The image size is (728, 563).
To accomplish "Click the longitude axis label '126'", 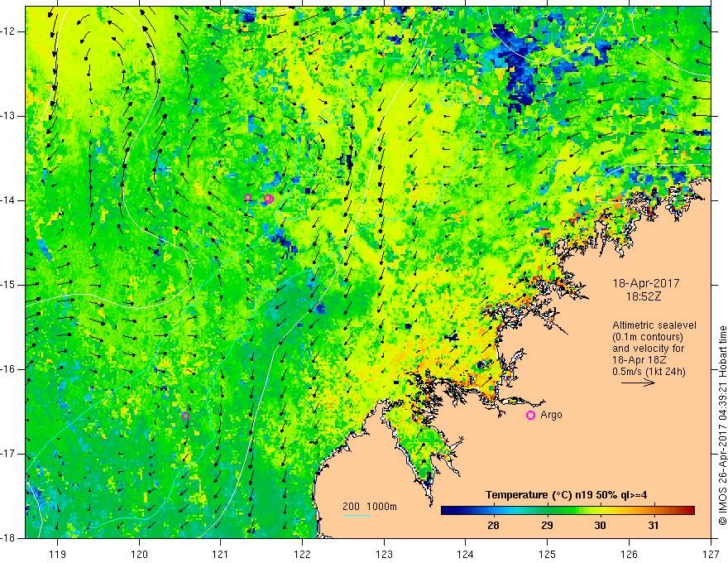I will (x=629, y=554).
